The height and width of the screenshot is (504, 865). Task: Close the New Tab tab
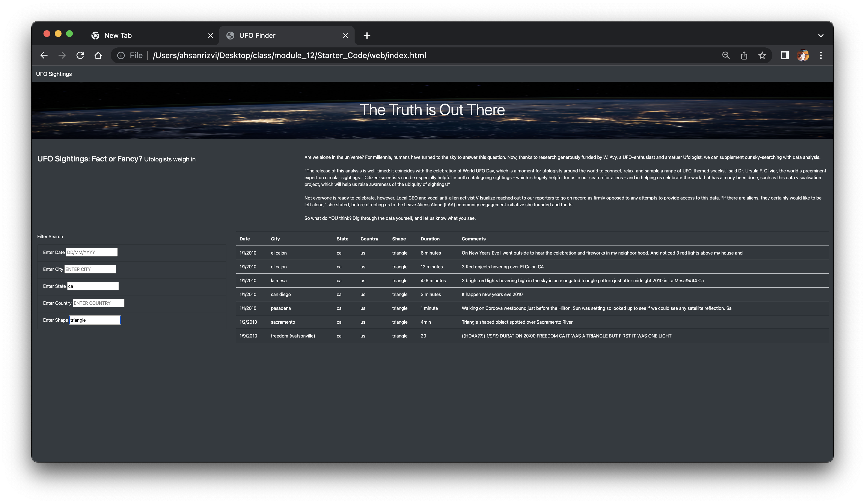pos(210,35)
